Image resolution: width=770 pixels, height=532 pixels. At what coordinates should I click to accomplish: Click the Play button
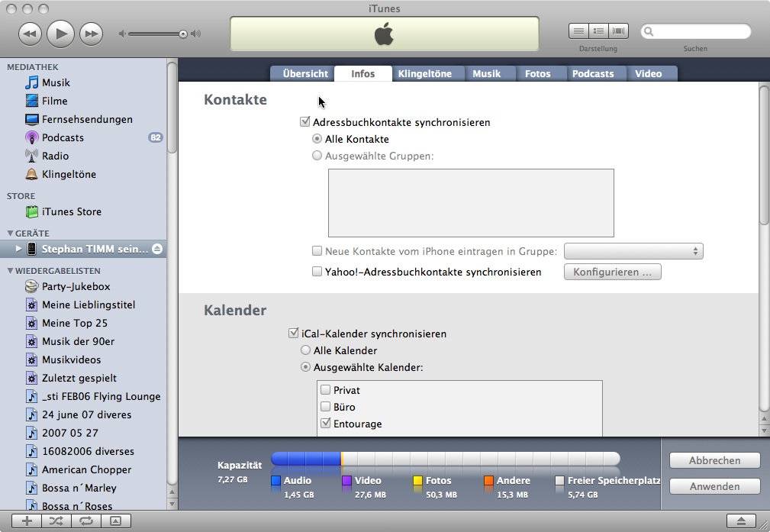tap(60, 34)
